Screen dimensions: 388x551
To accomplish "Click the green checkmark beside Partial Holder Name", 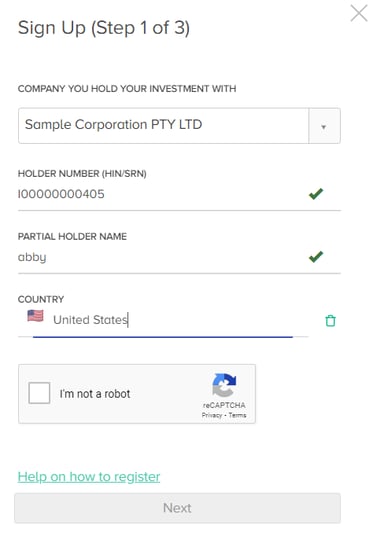I will tap(316, 257).
